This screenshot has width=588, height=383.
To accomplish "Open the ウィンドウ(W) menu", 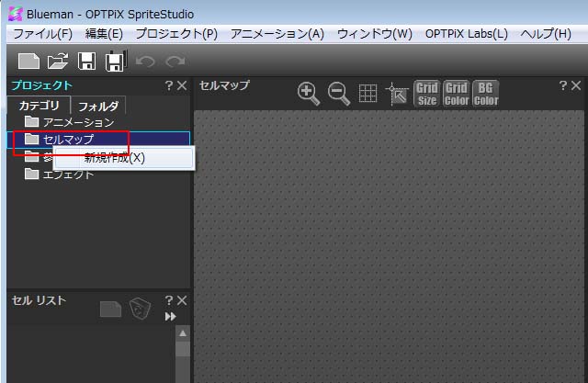I will 375,34.
